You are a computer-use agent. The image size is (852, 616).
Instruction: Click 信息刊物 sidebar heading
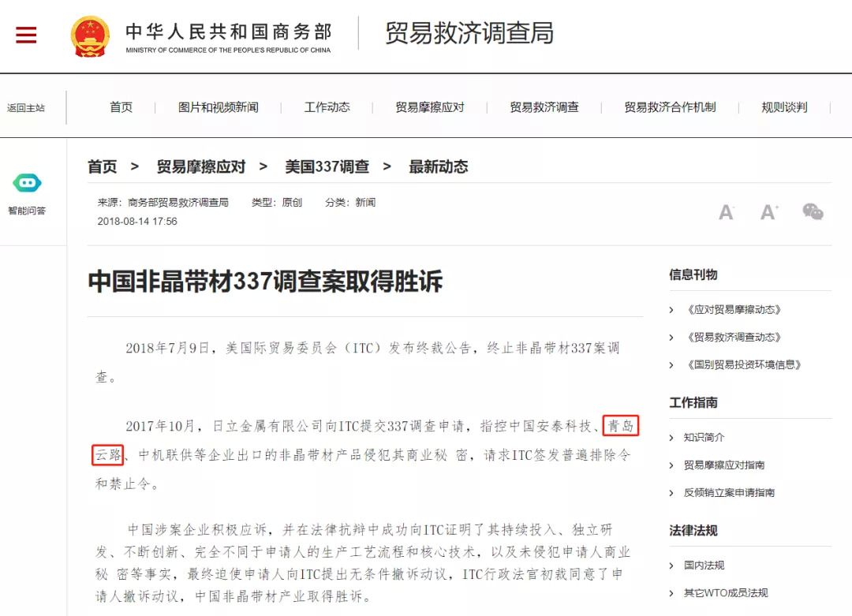pyautogui.click(x=693, y=274)
